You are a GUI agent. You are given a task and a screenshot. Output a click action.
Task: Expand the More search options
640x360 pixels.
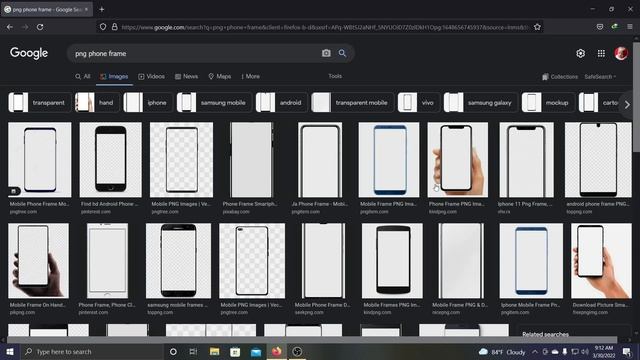point(250,76)
